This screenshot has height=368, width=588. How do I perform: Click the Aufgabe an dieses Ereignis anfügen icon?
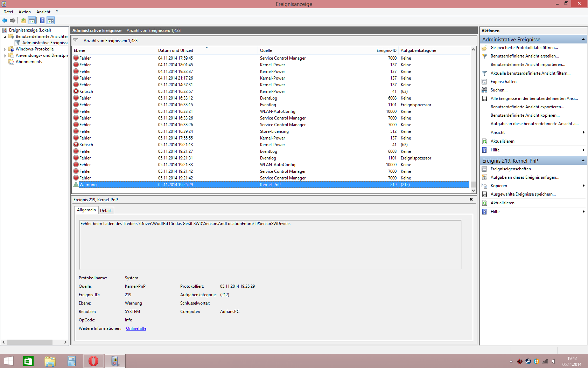[x=484, y=177]
